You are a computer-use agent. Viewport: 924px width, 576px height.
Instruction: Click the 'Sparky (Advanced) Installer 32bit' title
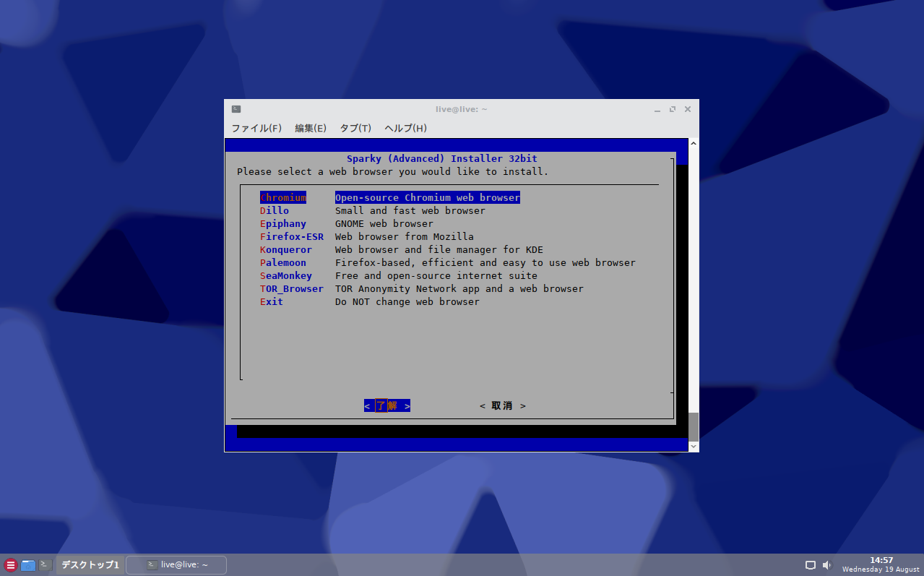coord(442,158)
